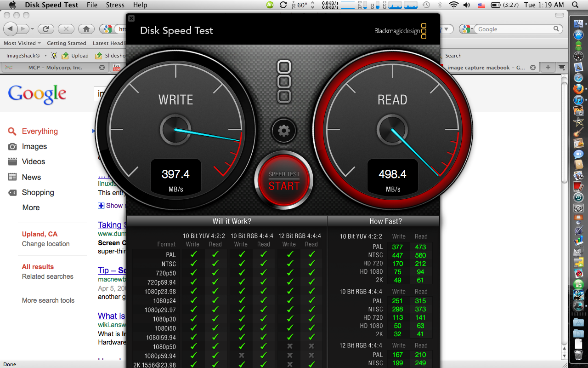Go back in the Firefox browser

11,29
